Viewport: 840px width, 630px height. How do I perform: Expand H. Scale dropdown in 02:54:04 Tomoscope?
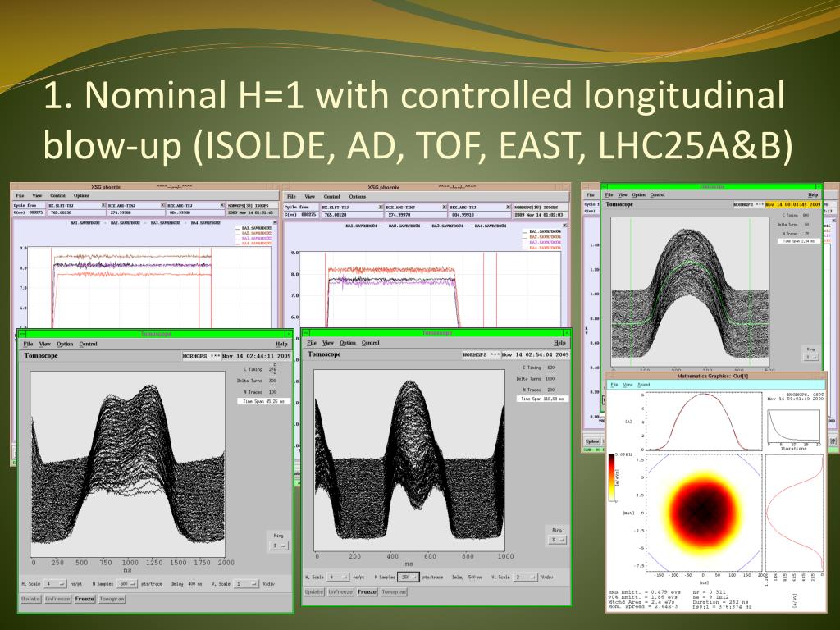click(338, 577)
